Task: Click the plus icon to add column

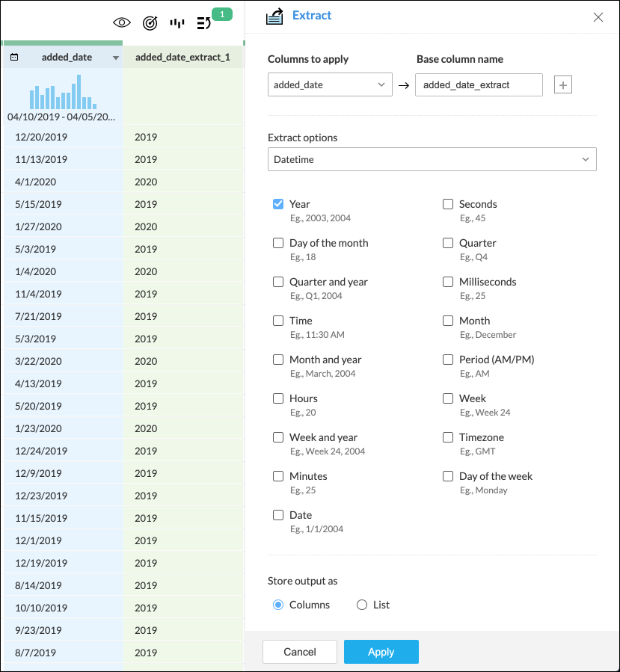Action: tap(563, 85)
